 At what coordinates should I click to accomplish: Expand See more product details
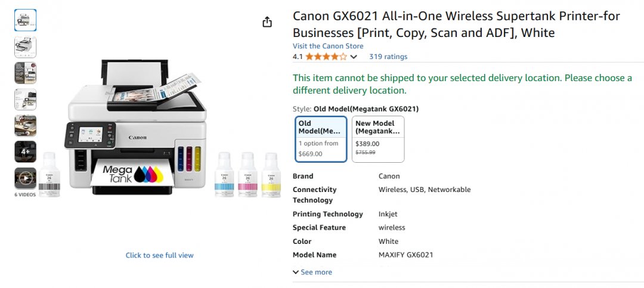(312, 272)
